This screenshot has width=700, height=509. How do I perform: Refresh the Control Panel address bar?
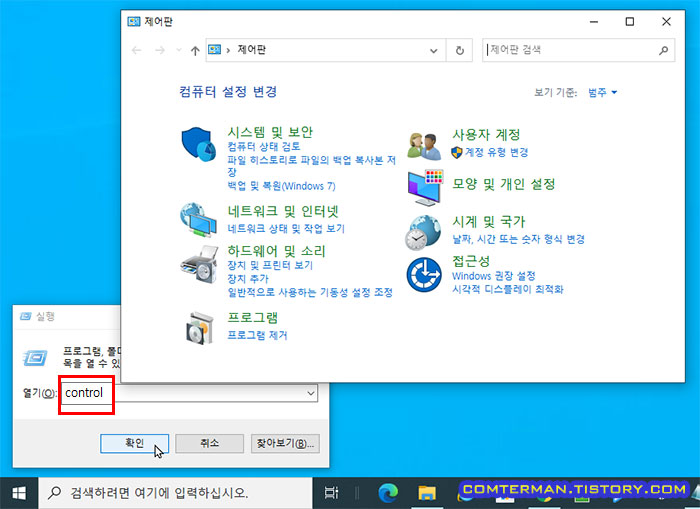(460, 50)
